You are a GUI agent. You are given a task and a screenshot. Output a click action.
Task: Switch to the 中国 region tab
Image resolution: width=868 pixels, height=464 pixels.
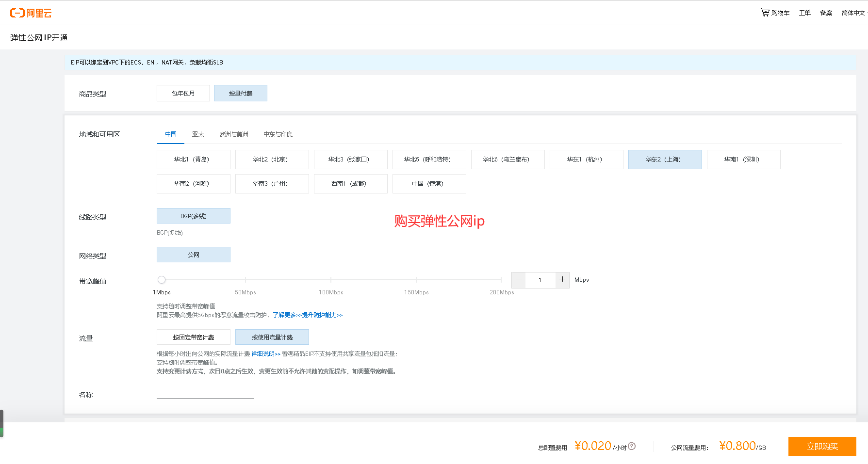coord(171,134)
